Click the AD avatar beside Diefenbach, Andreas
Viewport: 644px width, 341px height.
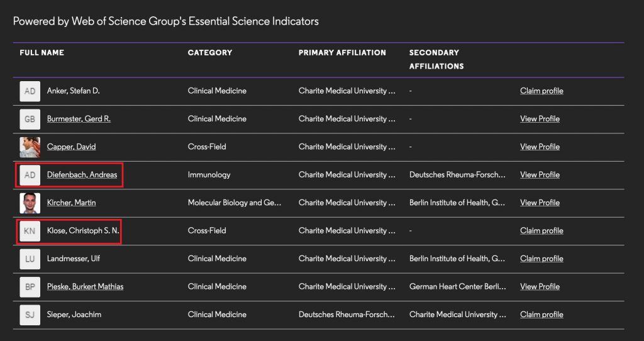click(x=30, y=175)
